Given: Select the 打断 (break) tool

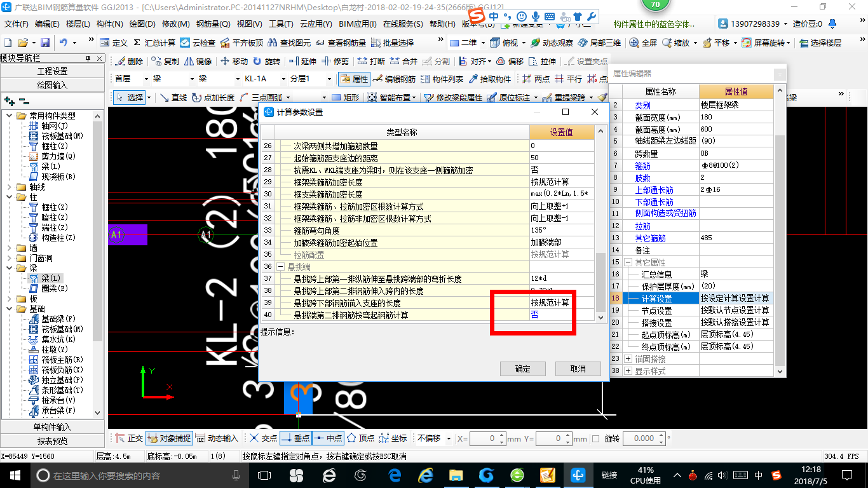Looking at the screenshot, I should point(371,62).
